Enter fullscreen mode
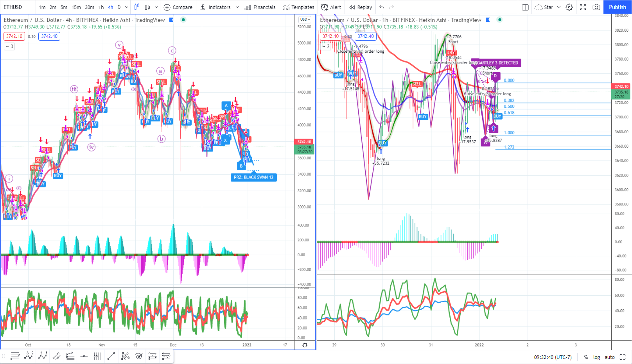Screen dimensions: 632x364 (x=583, y=7)
